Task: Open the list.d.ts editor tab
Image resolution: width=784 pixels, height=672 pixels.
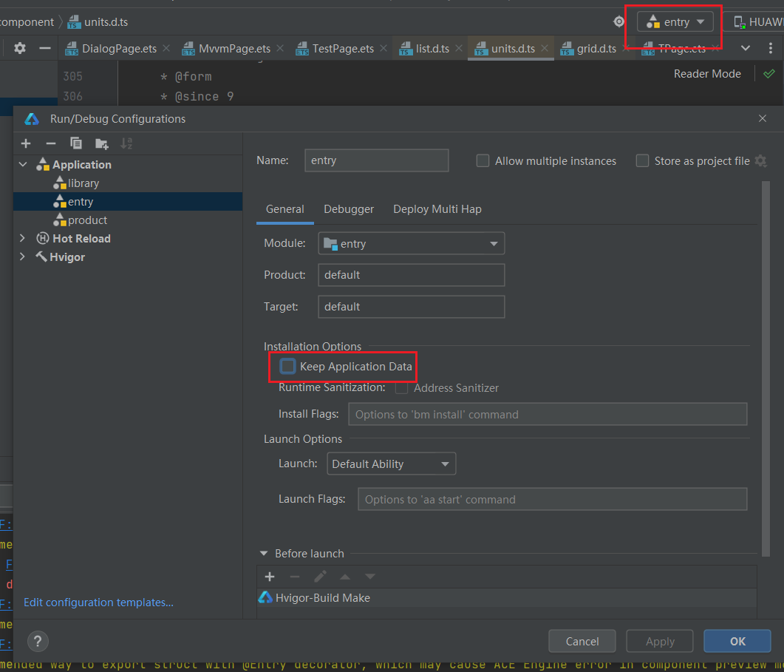Action: pos(432,49)
